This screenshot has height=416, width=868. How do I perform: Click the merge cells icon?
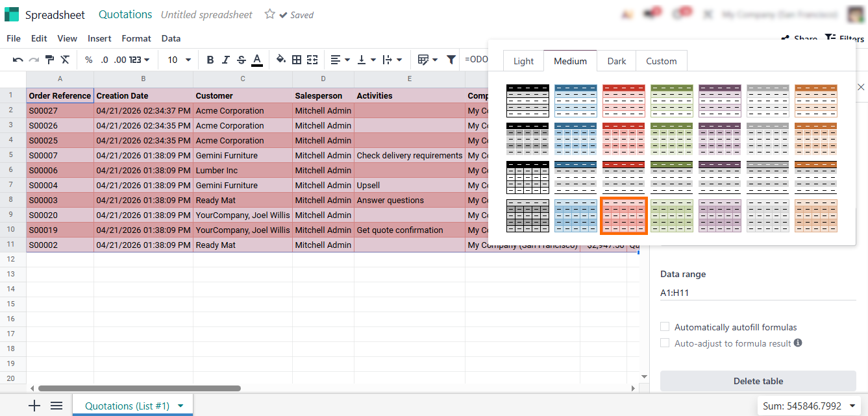click(x=312, y=60)
